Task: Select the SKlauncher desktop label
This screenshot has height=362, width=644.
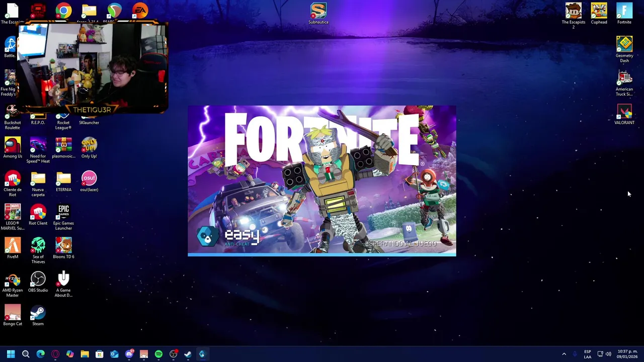Action: point(89,123)
